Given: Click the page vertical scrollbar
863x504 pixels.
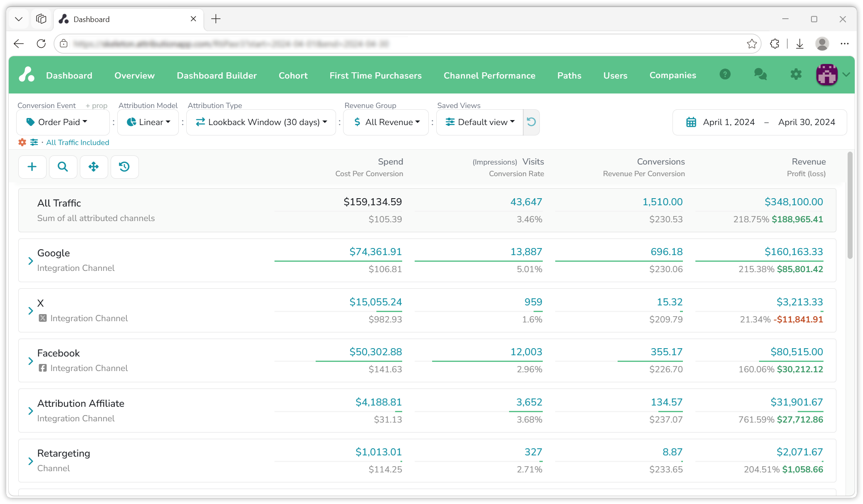Looking at the screenshot, I should (850, 205).
